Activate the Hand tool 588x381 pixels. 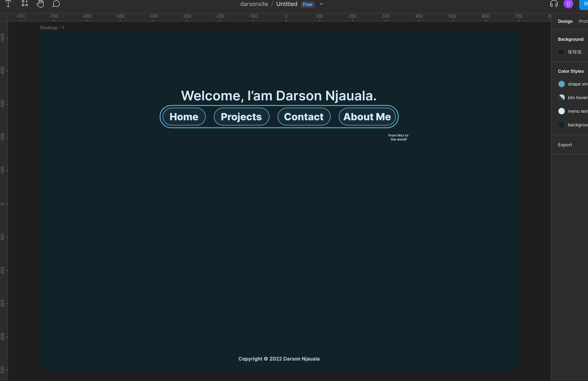(40, 4)
